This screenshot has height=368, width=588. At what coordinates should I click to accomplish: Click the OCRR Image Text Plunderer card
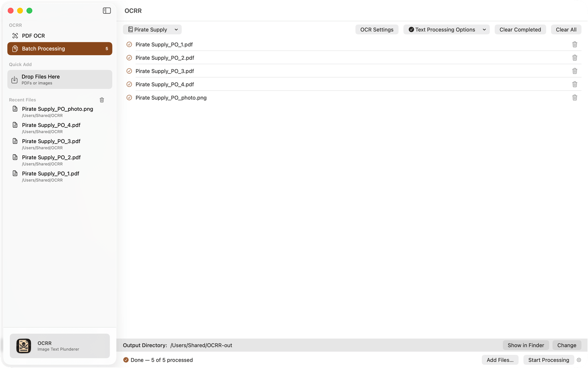tap(60, 346)
